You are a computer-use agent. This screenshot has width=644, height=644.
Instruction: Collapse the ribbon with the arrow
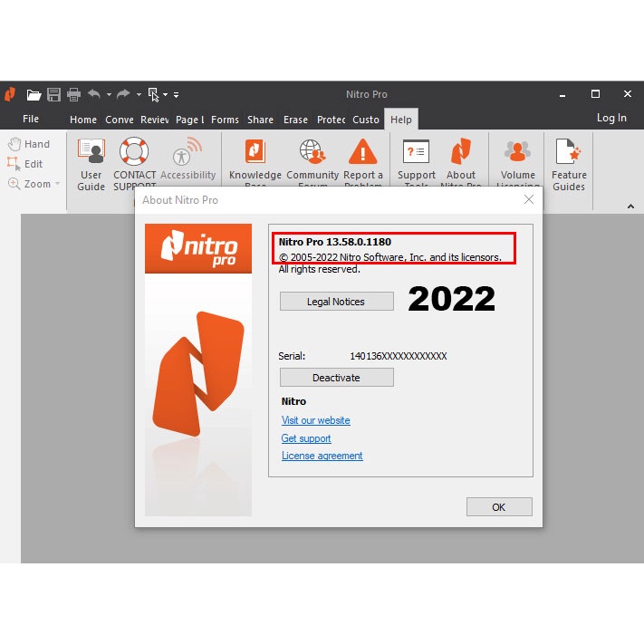pyautogui.click(x=630, y=207)
